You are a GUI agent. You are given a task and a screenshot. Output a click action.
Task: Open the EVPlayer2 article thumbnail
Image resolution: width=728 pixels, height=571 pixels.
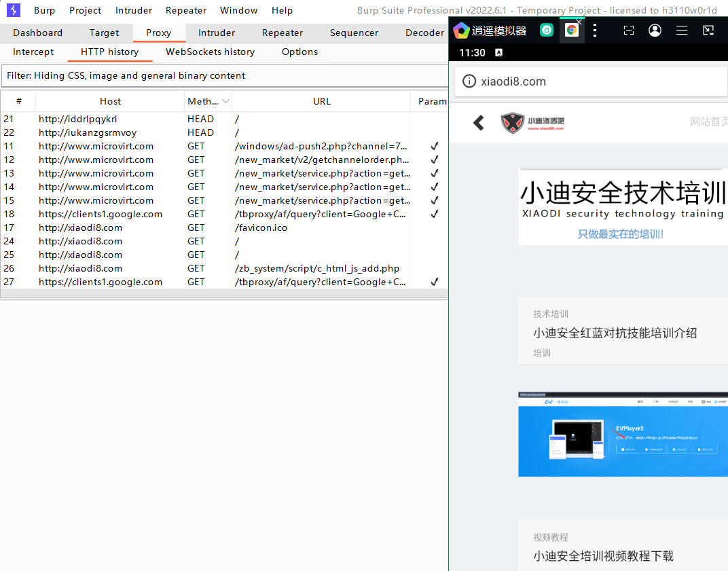click(623, 434)
